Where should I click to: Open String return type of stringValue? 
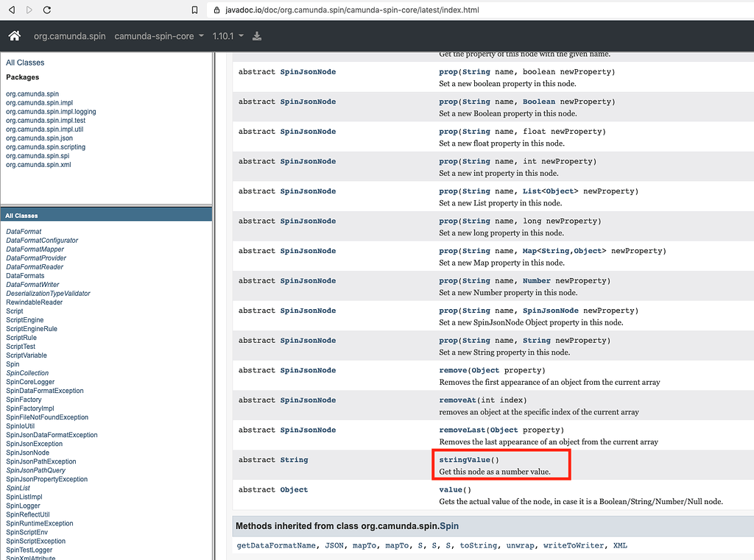click(x=294, y=459)
